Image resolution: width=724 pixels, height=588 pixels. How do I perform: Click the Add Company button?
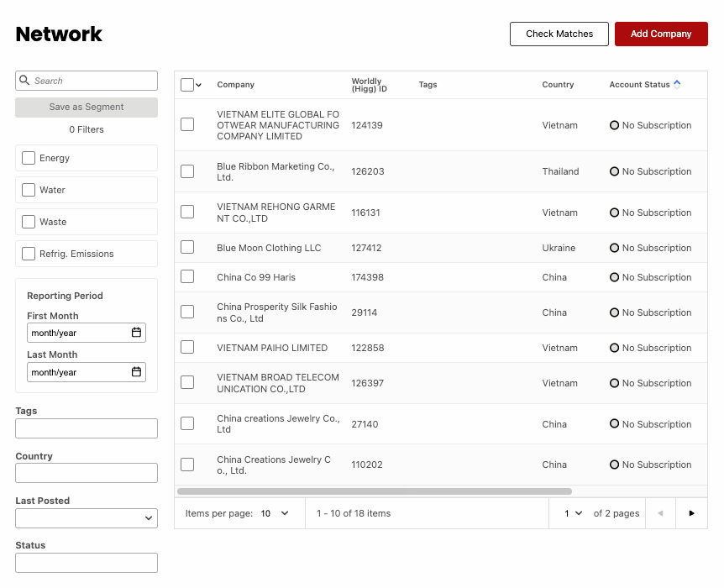pyautogui.click(x=661, y=34)
